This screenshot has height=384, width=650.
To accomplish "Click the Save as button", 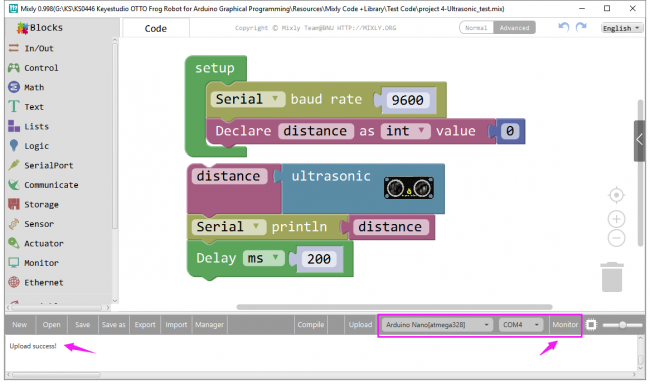I will [x=114, y=325].
